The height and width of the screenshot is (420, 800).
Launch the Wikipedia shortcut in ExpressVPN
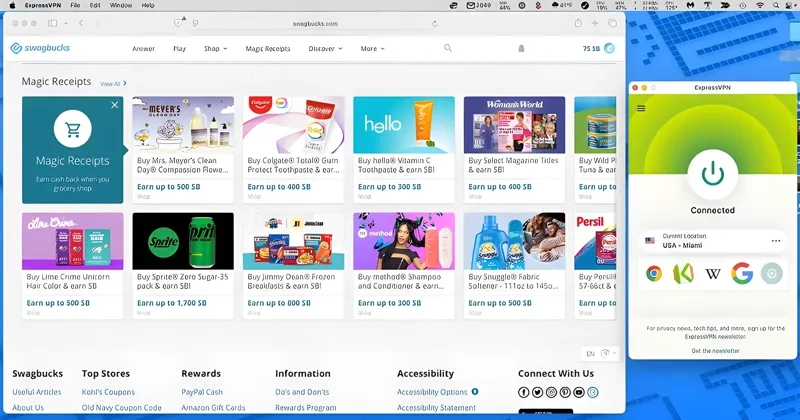click(x=713, y=274)
